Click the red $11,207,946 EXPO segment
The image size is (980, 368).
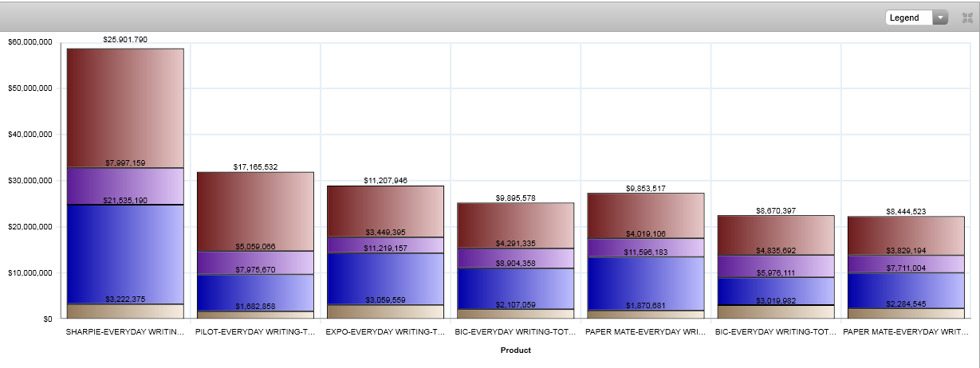[x=385, y=211]
